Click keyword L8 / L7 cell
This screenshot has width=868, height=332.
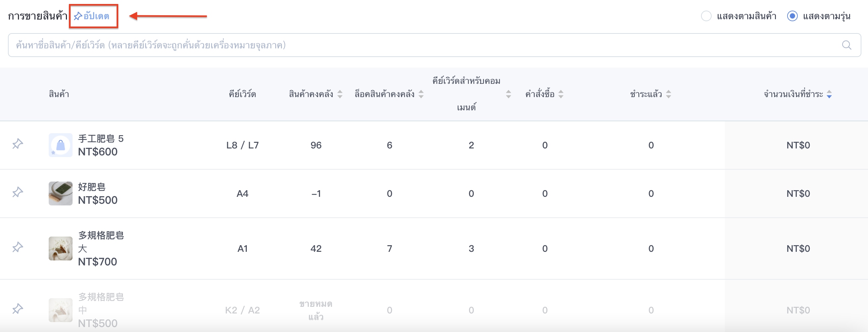point(242,145)
